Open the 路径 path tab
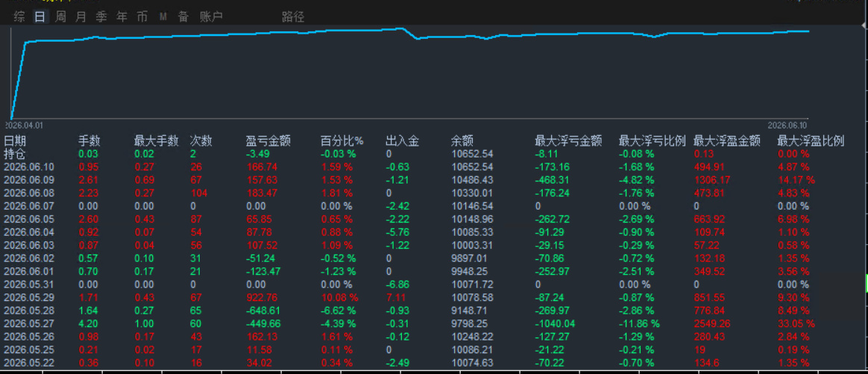Image resolution: width=868 pixels, height=374 pixels. [x=293, y=17]
